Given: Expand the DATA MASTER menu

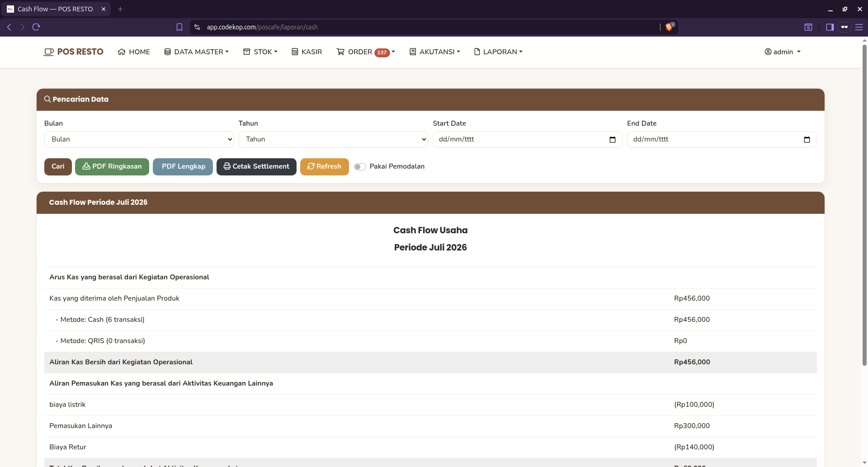Looking at the screenshot, I should click(196, 52).
